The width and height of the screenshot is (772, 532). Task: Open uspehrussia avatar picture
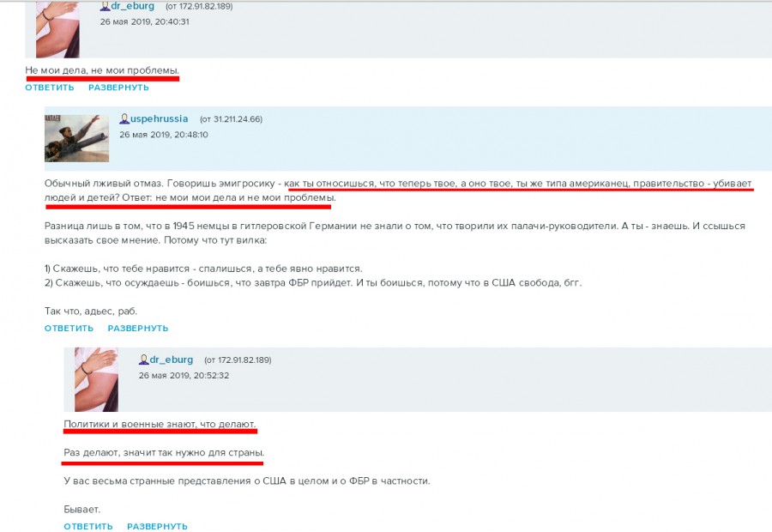pos(77,138)
